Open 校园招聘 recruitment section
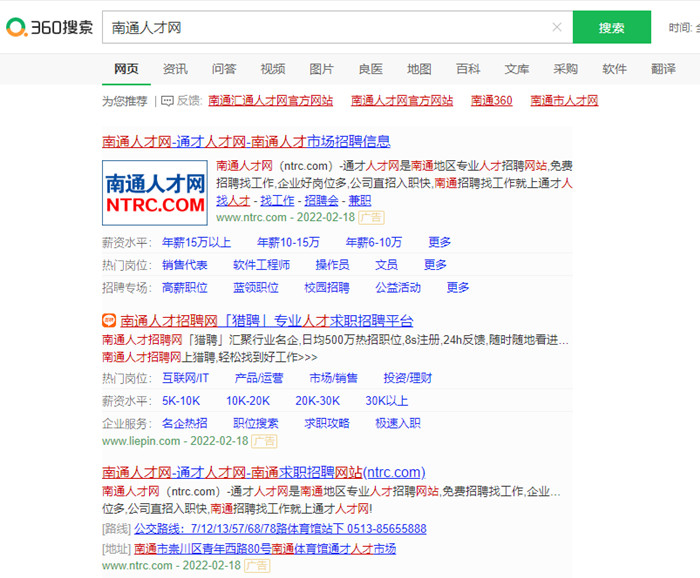 327,287
